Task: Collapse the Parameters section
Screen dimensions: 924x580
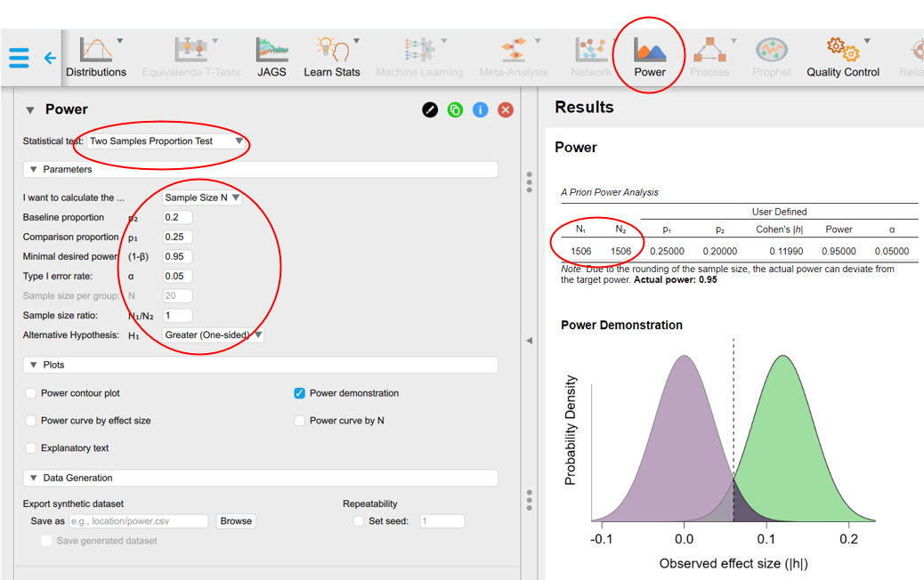Action: pos(261,170)
